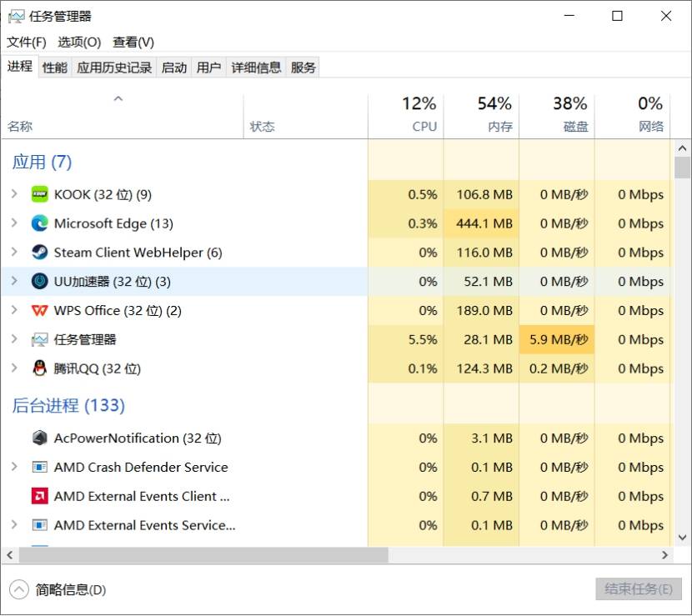Collapse view with 简略信息 toggle
Image resolution: width=692 pixels, height=616 pixels.
click(x=58, y=590)
